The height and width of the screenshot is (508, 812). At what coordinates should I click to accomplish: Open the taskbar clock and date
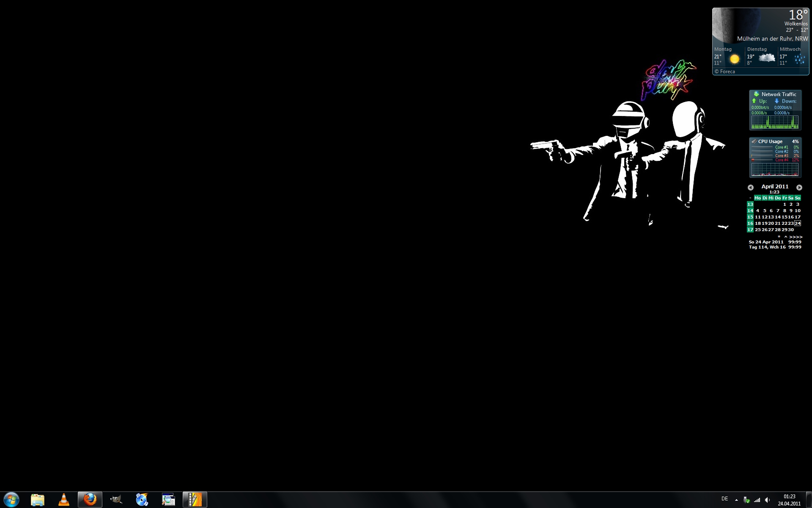pos(789,500)
